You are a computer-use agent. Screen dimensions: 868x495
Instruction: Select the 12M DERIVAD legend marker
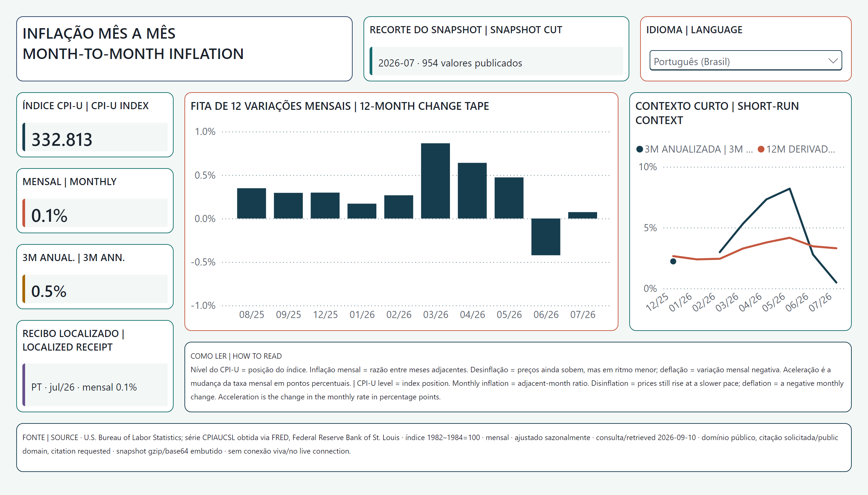point(761,149)
